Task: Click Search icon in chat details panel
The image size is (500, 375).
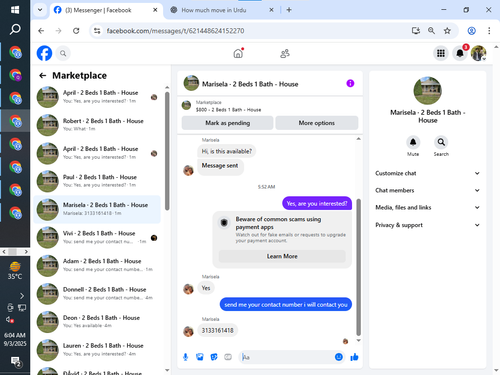Action: click(441, 143)
